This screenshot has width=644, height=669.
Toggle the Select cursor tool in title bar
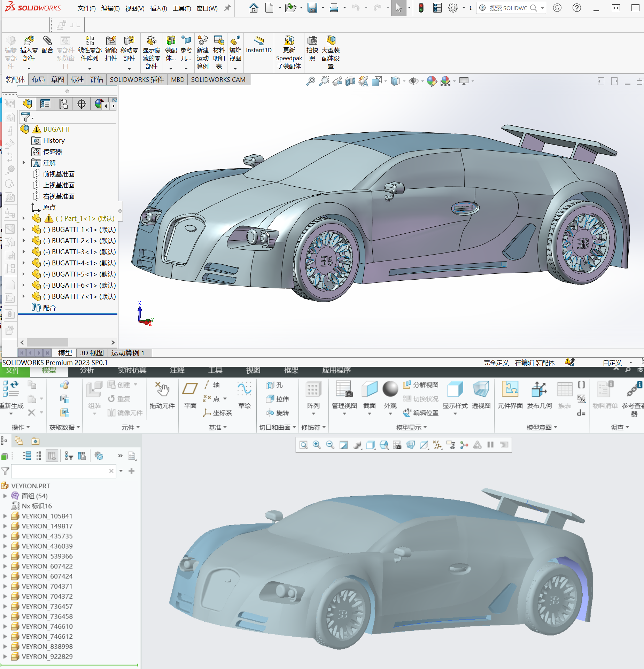click(398, 8)
